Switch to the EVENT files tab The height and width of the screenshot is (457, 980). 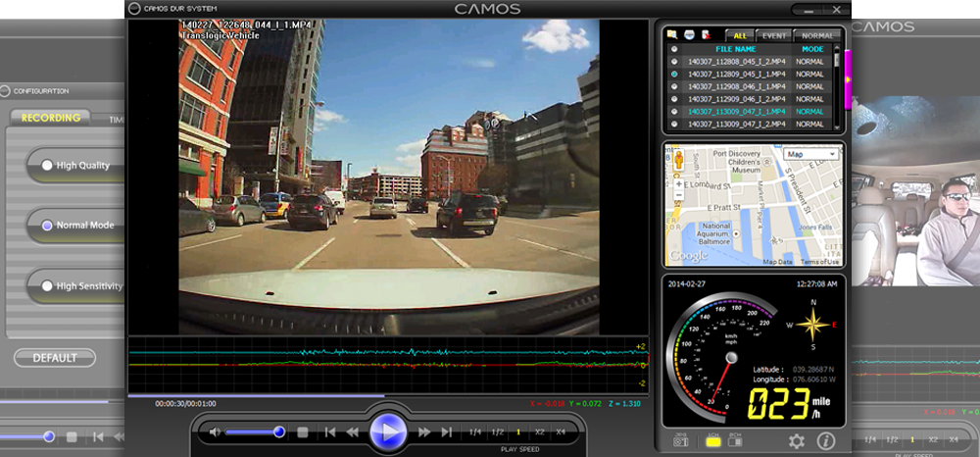774,35
